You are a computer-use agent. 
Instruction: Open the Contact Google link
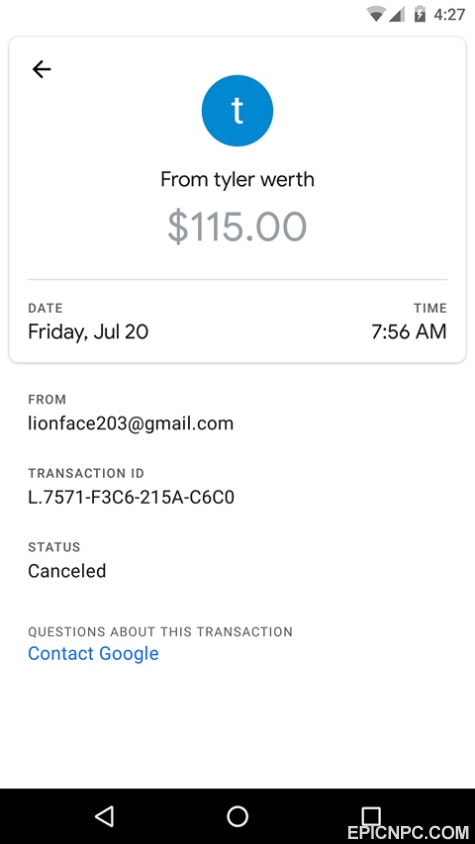pos(93,653)
